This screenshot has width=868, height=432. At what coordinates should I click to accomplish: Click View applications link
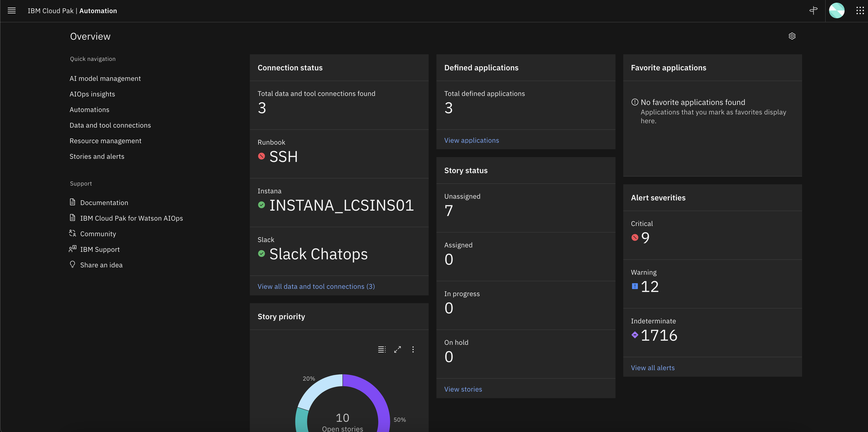(x=471, y=140)
